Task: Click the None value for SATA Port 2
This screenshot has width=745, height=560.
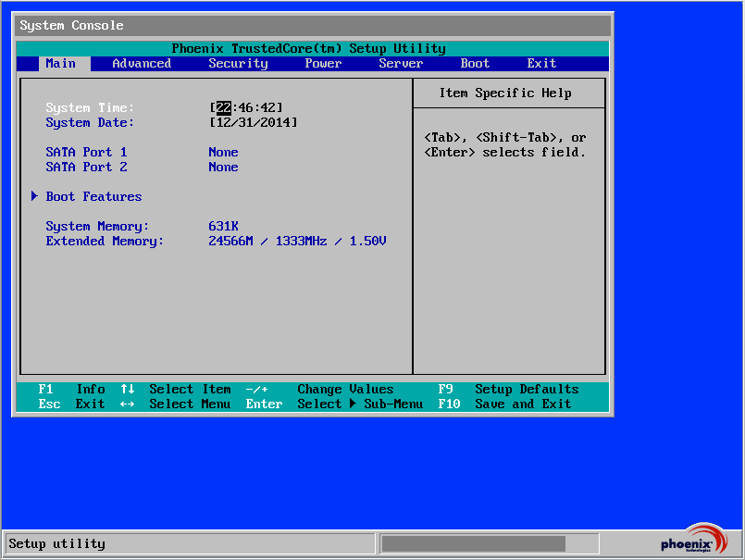Action: [223, 167]
